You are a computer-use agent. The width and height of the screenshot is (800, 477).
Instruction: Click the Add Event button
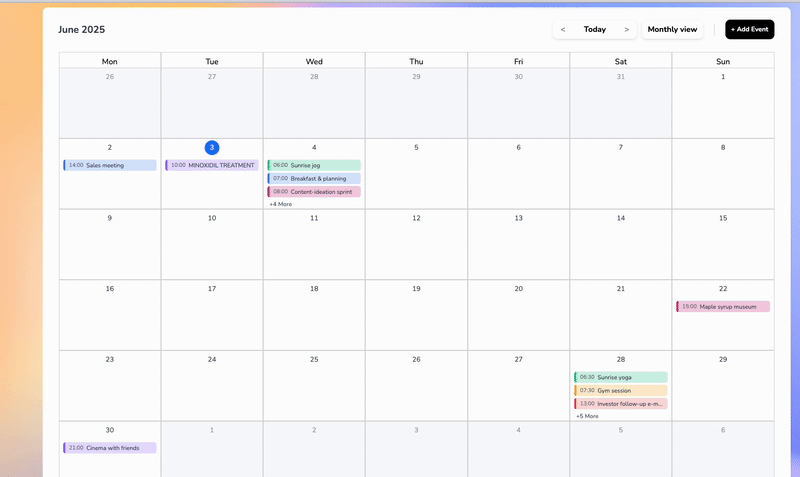[x=749, y=30]
